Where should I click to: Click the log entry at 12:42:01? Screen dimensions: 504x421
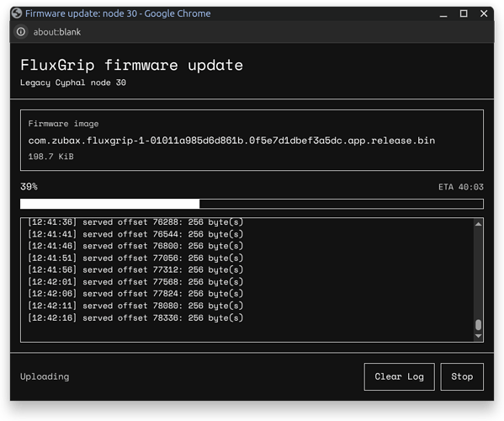pyautogui.click(x=135, y=282)
